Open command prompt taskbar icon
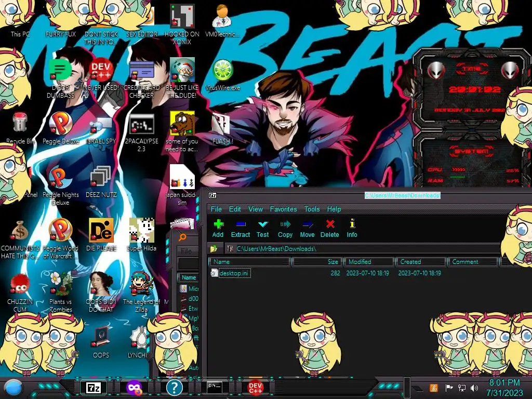 point(215,387)
